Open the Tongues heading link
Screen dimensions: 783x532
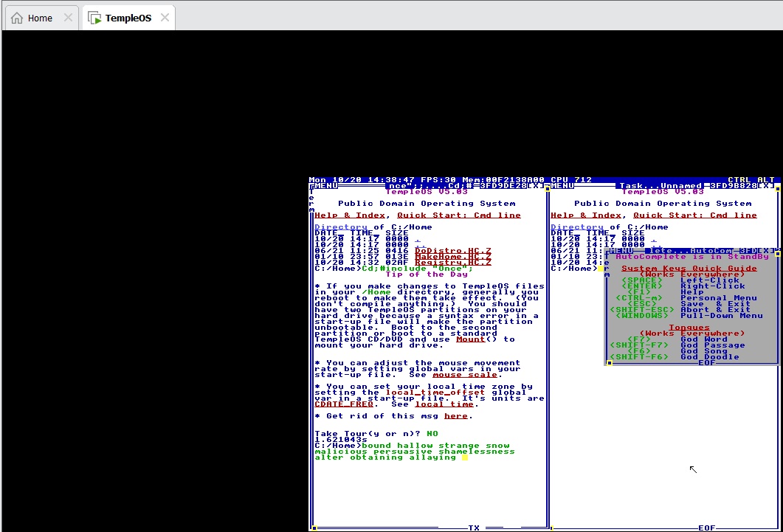pyautogui.click(x=689, y=328)
